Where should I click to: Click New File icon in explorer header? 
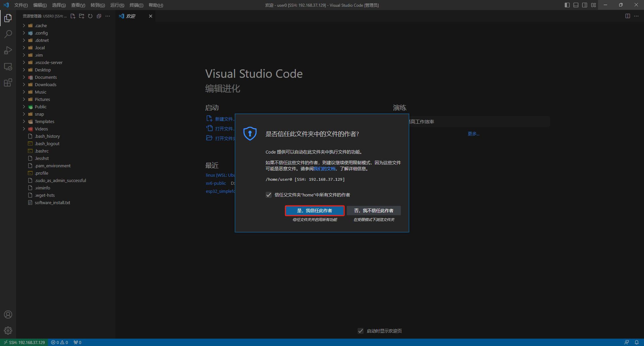(x=73, y=16)
